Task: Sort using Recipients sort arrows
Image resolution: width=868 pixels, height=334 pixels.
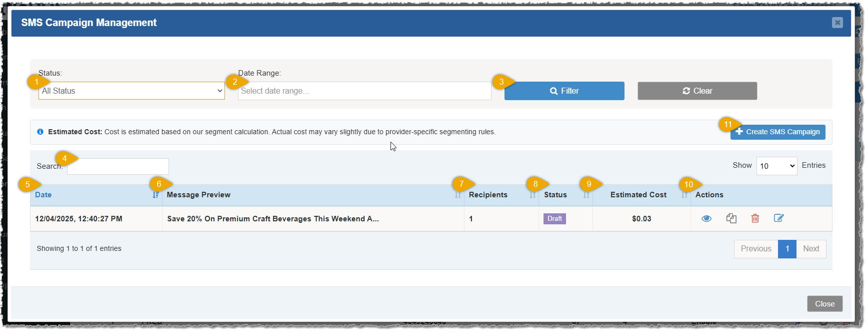Action: pyautogui.click(x=532, y=195)
